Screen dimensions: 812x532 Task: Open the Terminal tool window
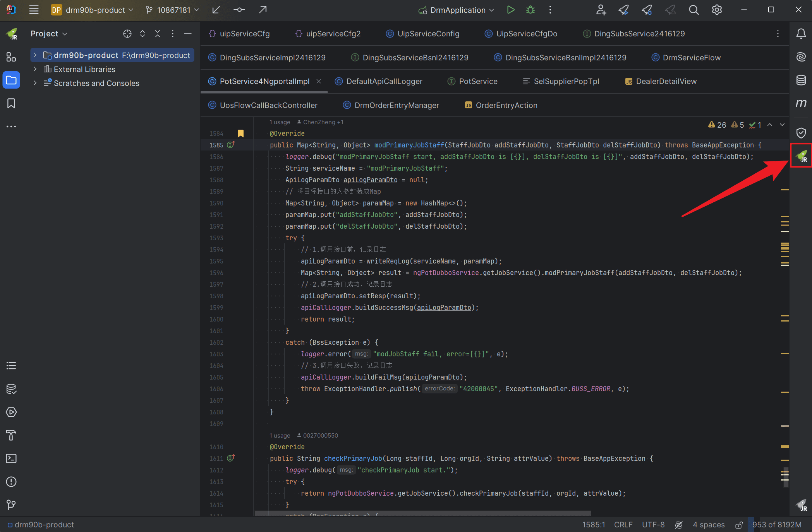[x=11, y=458]
